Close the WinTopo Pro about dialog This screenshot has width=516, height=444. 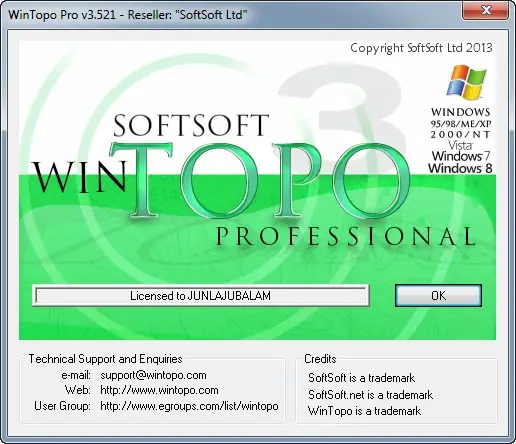point(485,10)
